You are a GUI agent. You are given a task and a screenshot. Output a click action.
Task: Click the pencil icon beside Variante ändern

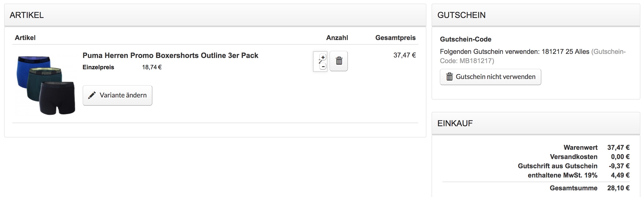(92, 95)
